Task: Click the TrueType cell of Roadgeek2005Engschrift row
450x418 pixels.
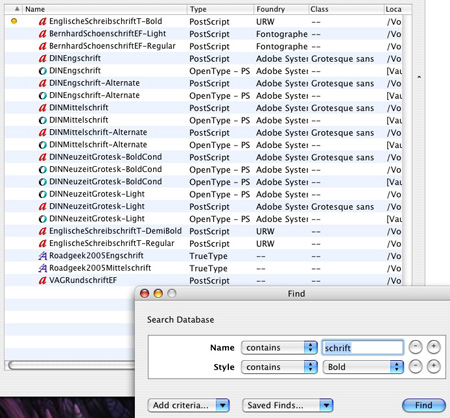Action: 208,256
